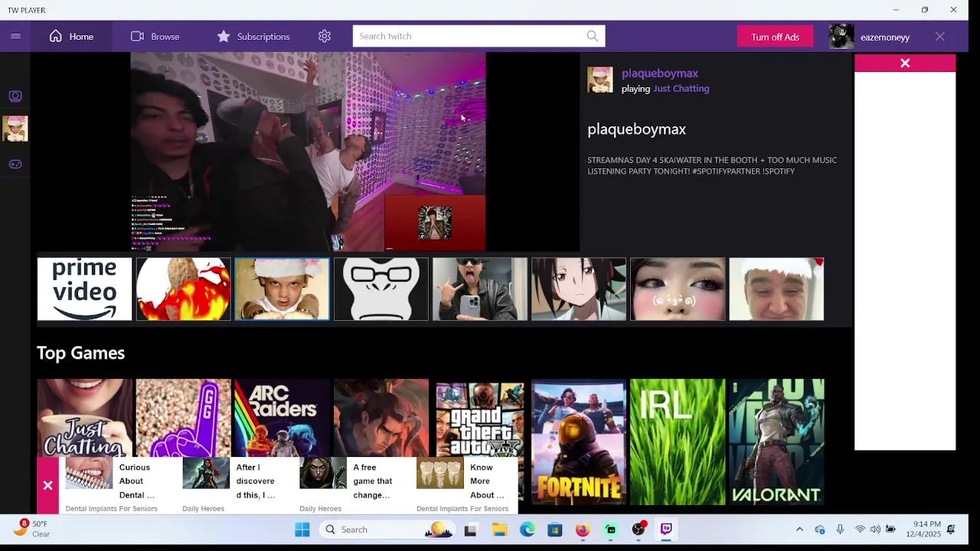Launch Firefox from the taskbar
This screenshot has width=980, height=551.
coord(583,530)
